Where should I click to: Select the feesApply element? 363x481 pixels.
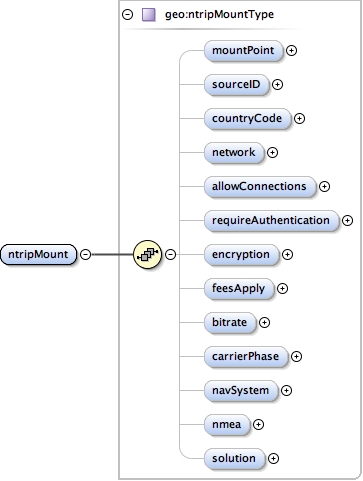239,288
